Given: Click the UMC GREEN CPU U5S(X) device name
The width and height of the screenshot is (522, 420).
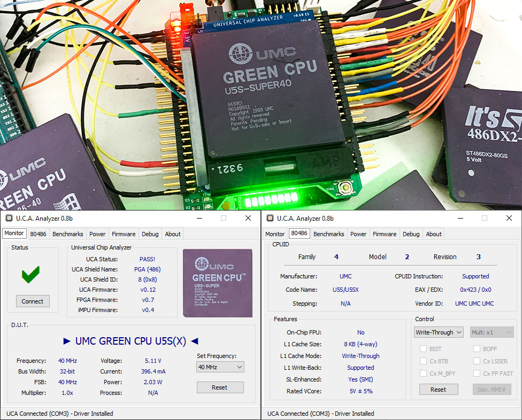Looking at the screenshot, I should 130,341.
